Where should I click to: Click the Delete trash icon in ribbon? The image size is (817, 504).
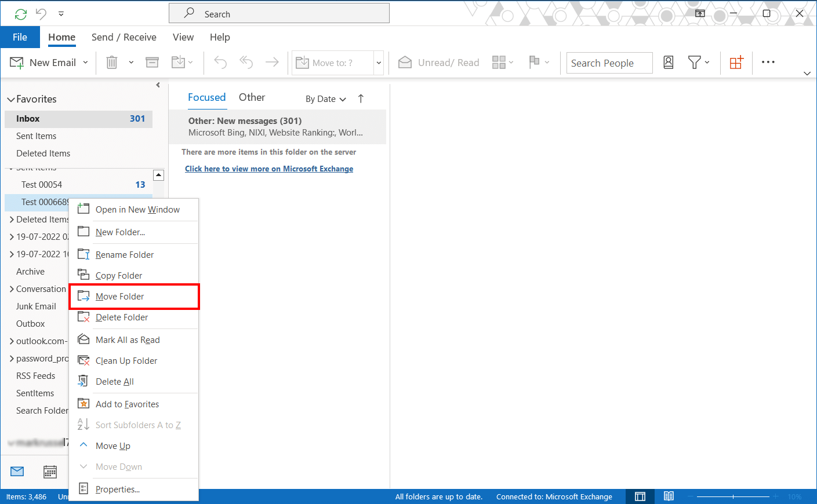[x=112, y=63]
